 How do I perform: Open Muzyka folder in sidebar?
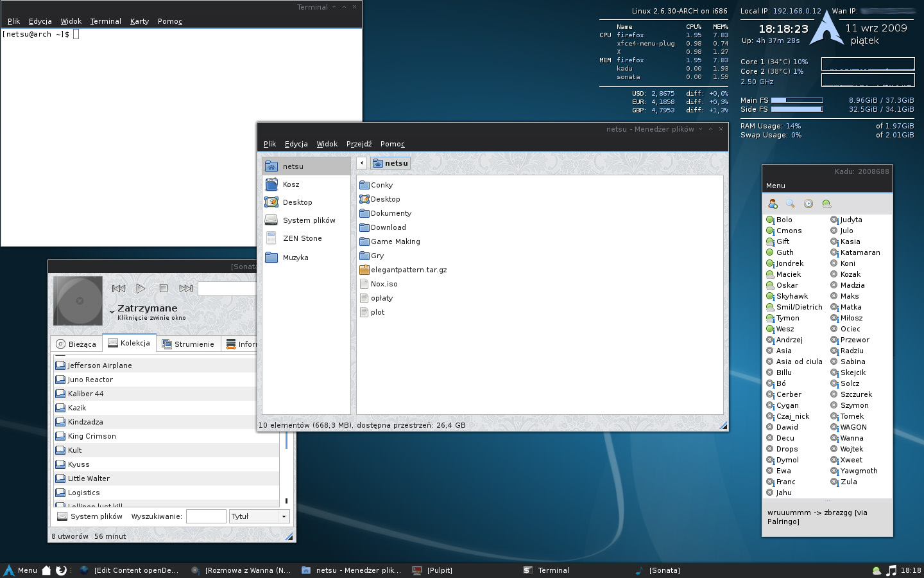coord(306,258)
